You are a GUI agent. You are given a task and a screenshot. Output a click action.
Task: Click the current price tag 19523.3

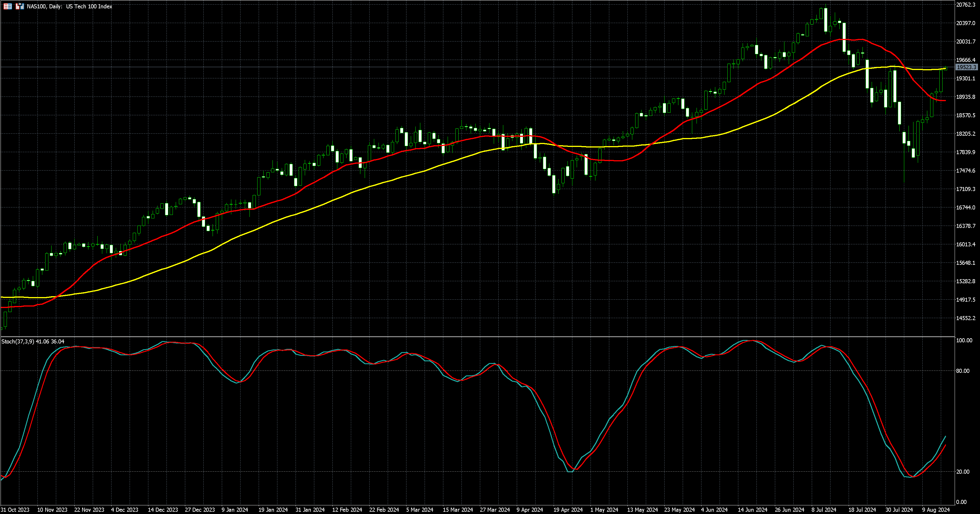tap(967, 67)
